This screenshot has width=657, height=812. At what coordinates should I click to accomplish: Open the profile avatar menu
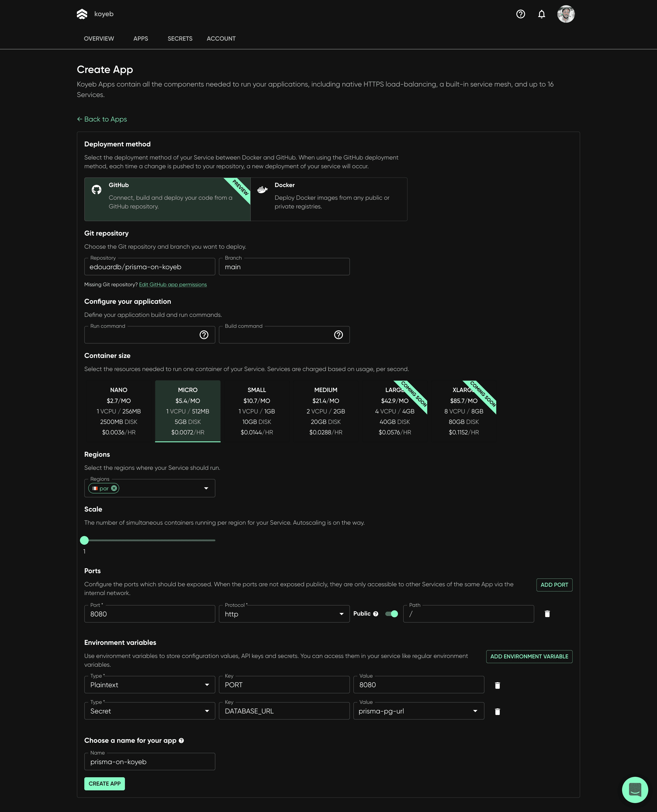[566, 14]
